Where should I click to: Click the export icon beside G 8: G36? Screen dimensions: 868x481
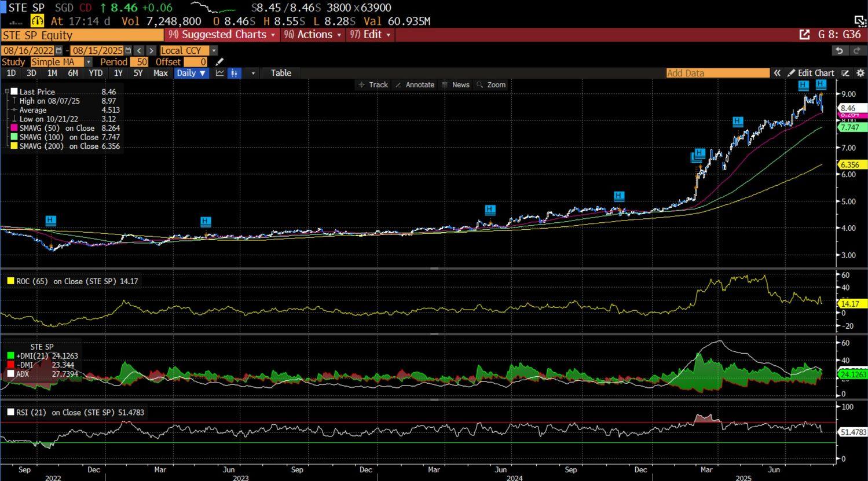[804, 35]
